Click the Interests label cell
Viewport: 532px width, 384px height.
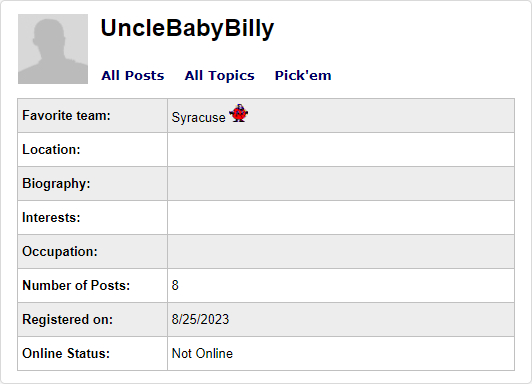[92, 217]
